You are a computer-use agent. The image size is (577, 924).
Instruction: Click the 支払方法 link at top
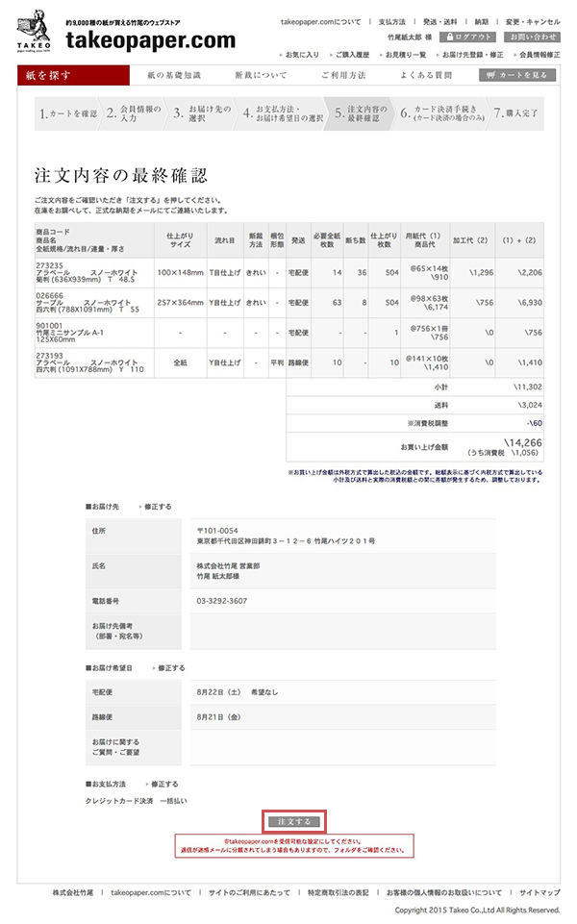pos(390,20)
